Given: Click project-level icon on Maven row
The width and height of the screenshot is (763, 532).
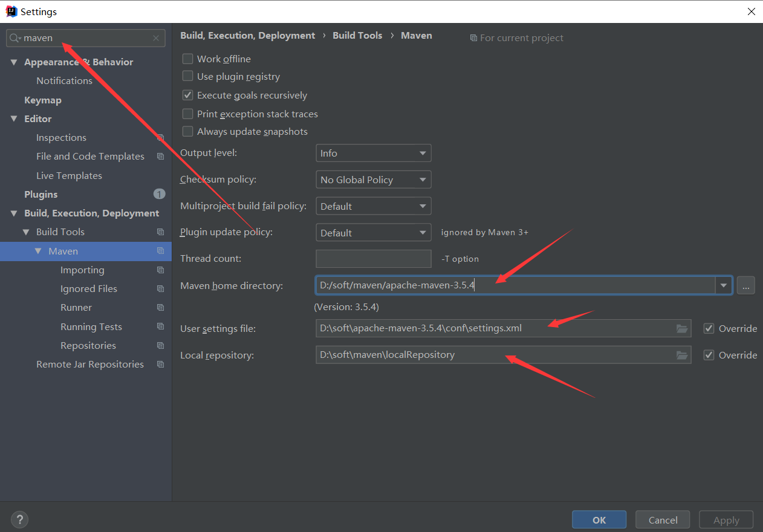Looking at the screenshot, I should click(160, 251).
